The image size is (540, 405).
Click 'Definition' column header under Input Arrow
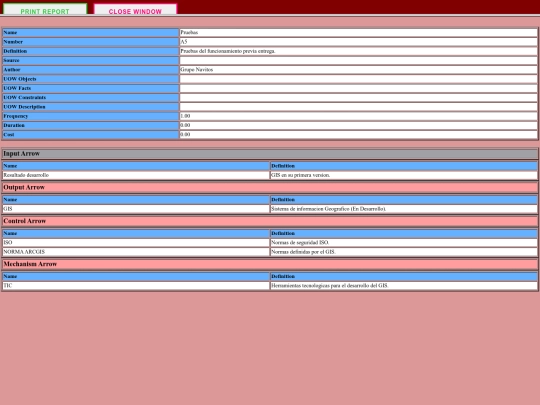click(404, 166)
